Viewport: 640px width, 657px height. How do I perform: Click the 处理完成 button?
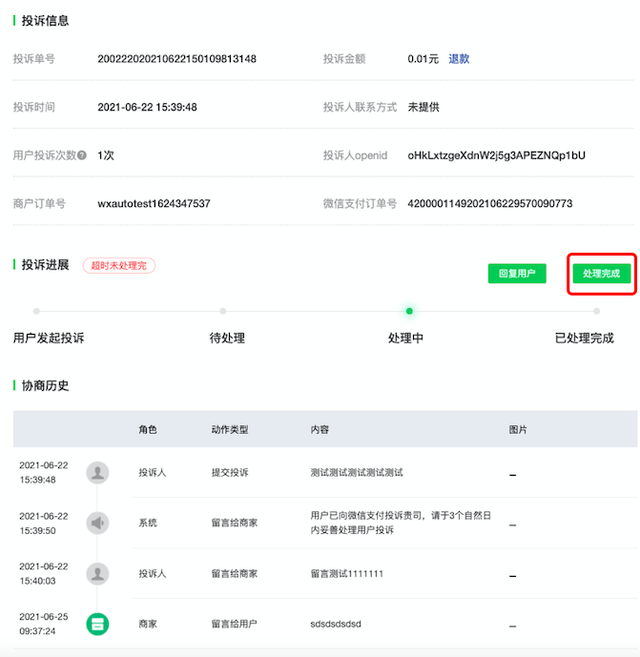coord(601,274)
